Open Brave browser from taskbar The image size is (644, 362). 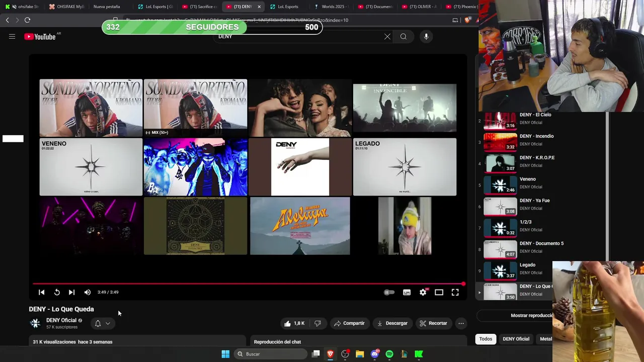[x=331, y=354]
